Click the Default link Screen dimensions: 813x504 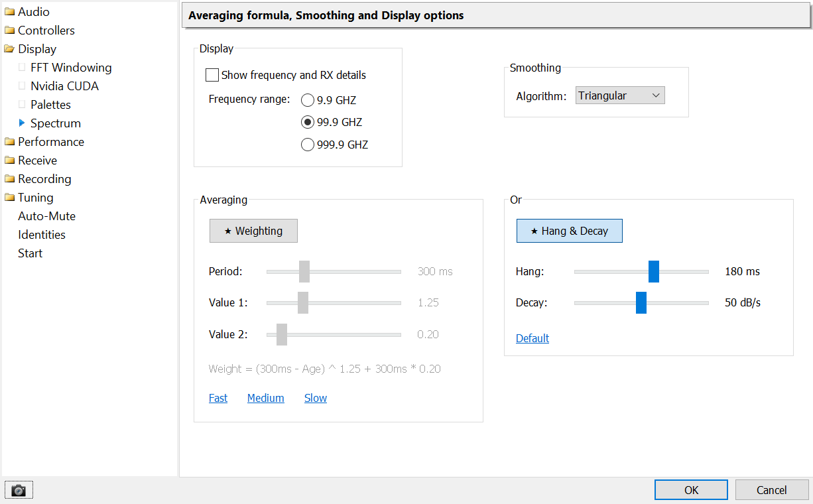[532, 338]
